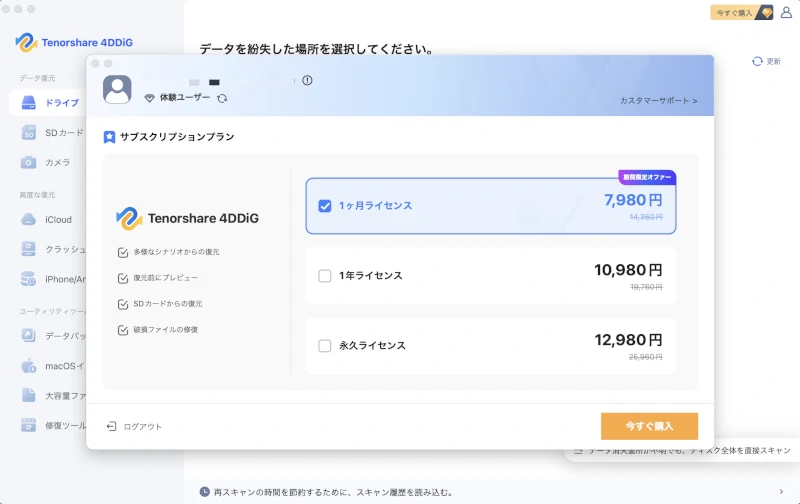
Task: Click the info exclamation icon in dialog header
Action: [x=307, y=80]
